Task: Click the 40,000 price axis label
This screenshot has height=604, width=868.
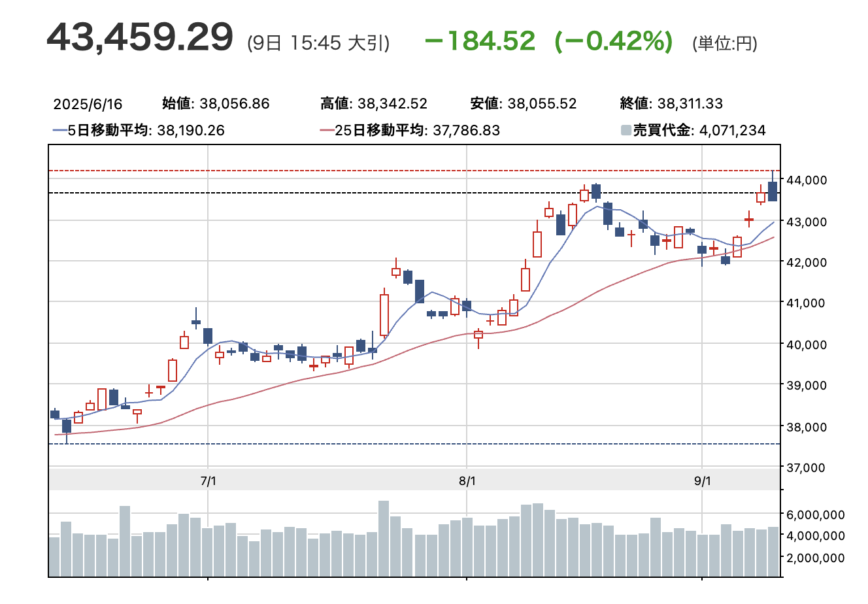Action: 808,344
